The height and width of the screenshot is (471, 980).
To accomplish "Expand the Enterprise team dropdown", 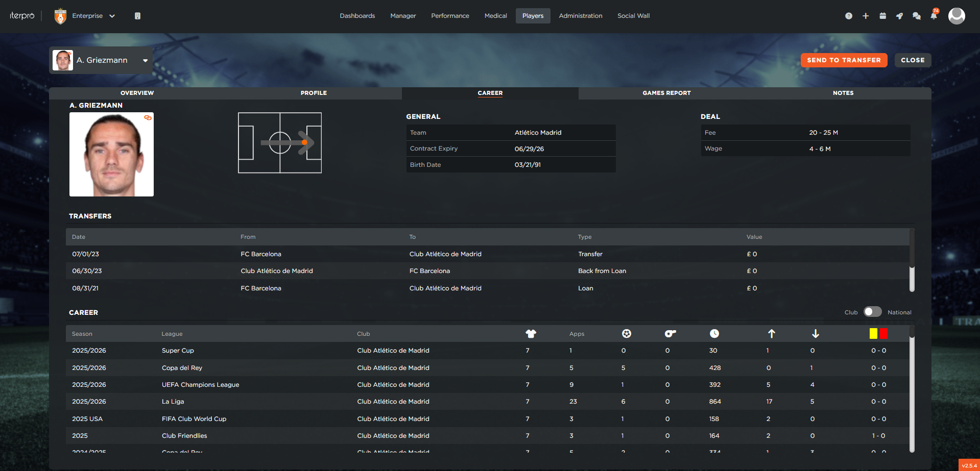I will [112, 16].
